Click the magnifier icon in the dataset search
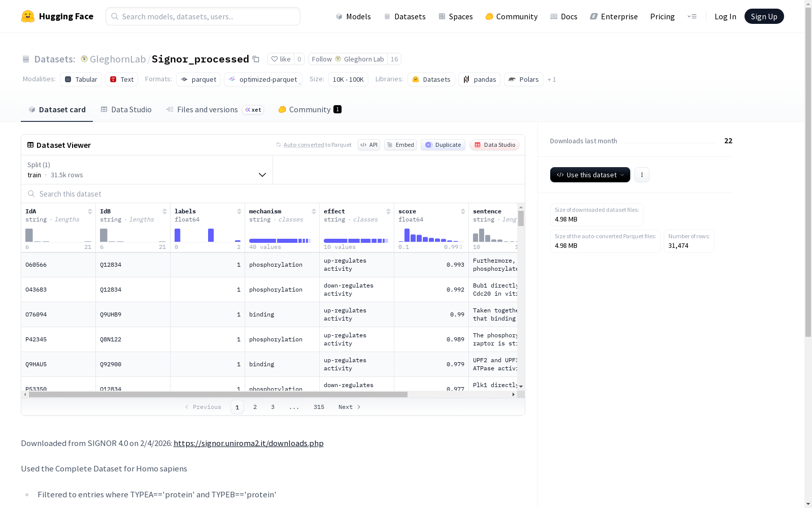Image resolution: width=812 pixels, height=508 pixels. [31, 194]
